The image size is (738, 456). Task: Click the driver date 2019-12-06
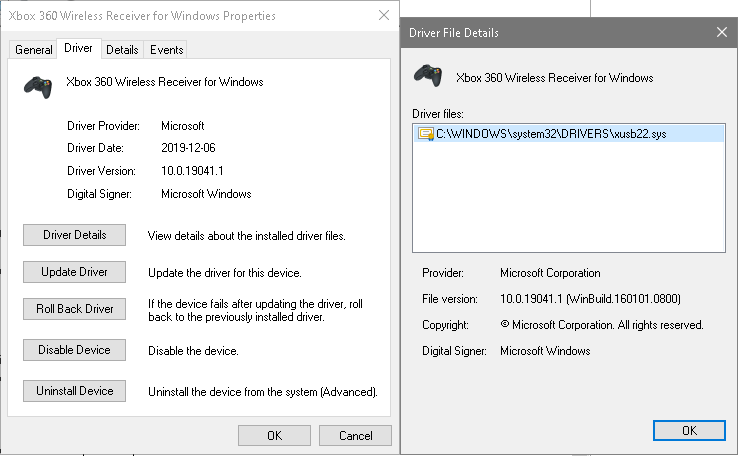pos(188,148)
